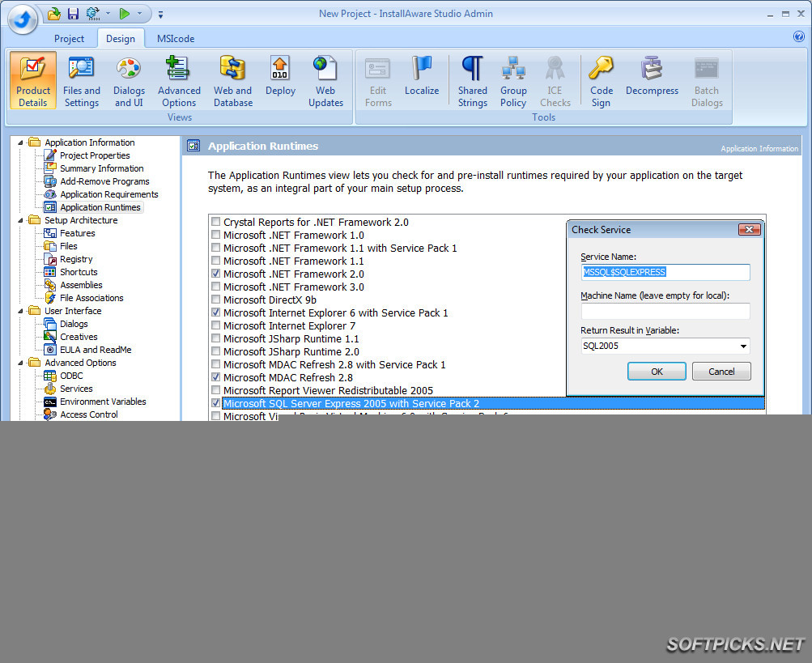The image size is (812, 663).
Task: Click the open project icon in quick toolbar
Action: (x=54, y=14)
